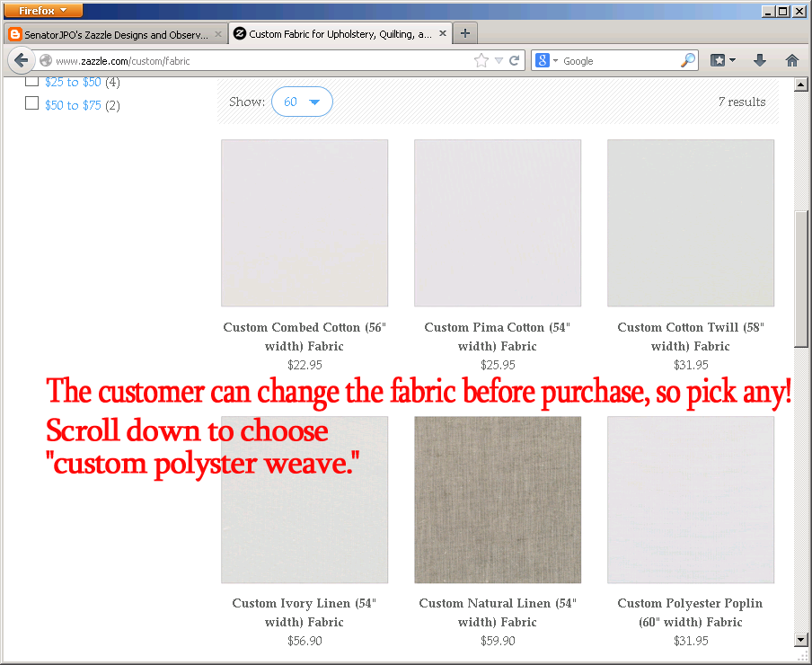Open the $50 to $75 price link
The image size is (812, 665).
(x=73, y=105)
